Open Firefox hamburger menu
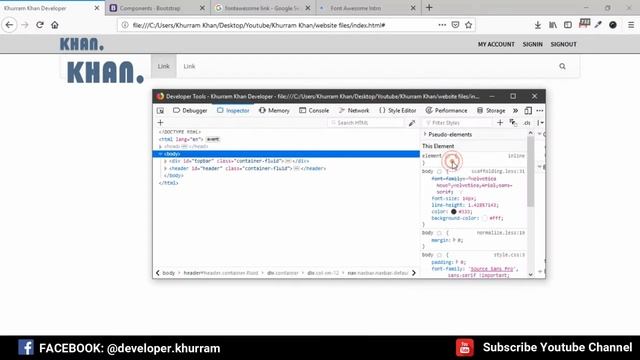Image resolution: width=640 pixels, height=360 pixels. click(x=631, y=25)
